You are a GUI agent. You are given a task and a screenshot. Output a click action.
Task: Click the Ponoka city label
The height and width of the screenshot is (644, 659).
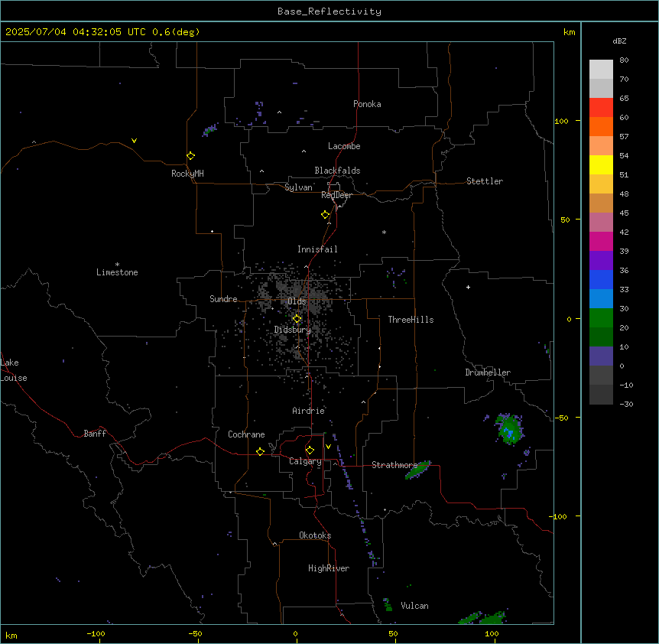pyautogui.click(x=367, y=104)
